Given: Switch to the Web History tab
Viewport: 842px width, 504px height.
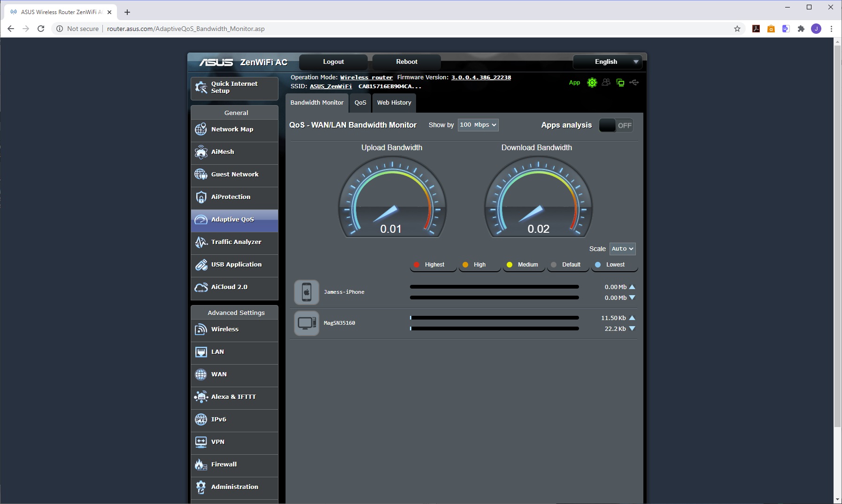Looking at the screenshot, I should (394, 103).
